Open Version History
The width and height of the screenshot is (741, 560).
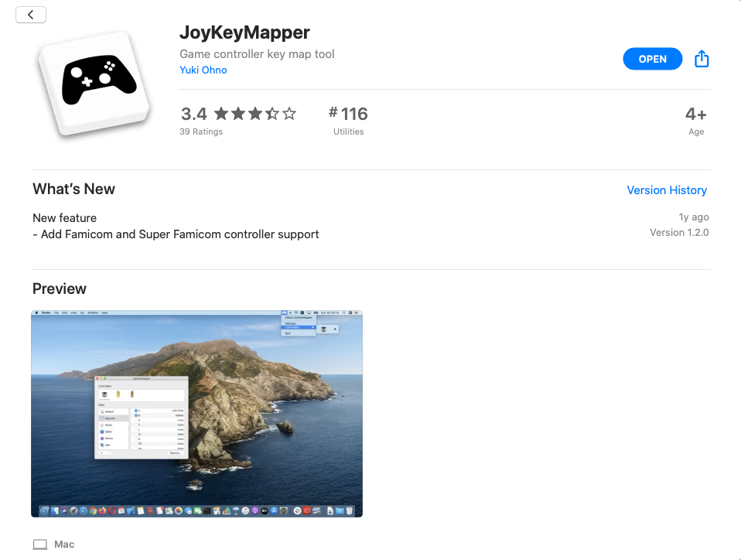click(x=666, y=190)
